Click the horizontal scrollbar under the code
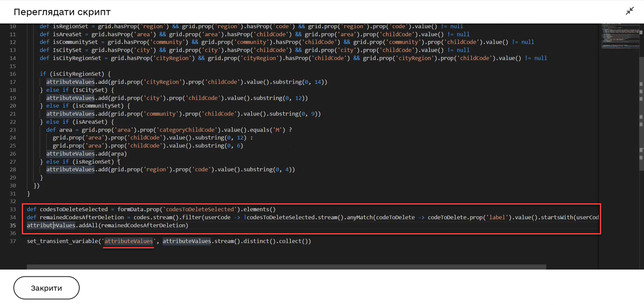Screen dimensions: 644x305 click(x=286, y=267)
